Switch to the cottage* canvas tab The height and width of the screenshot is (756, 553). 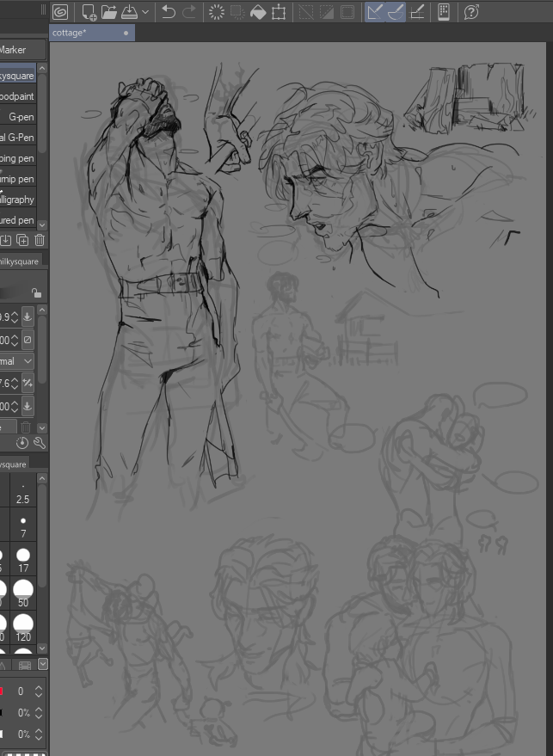92,33
